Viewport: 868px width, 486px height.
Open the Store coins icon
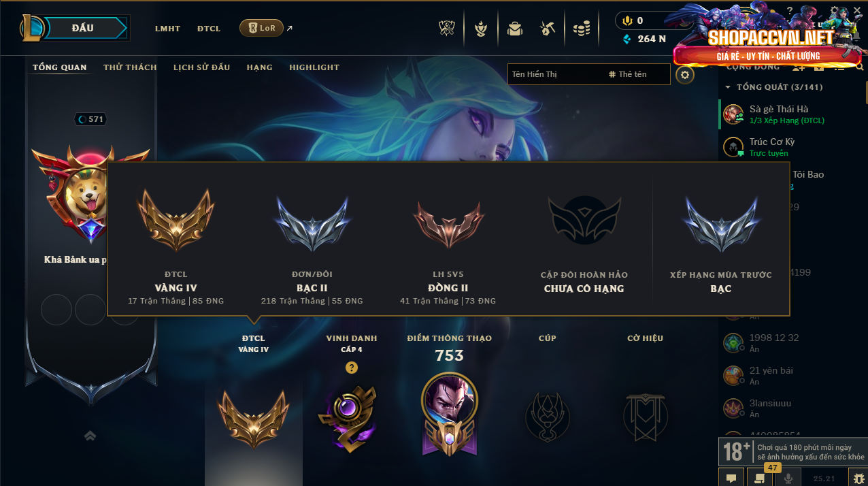point(581,29)
